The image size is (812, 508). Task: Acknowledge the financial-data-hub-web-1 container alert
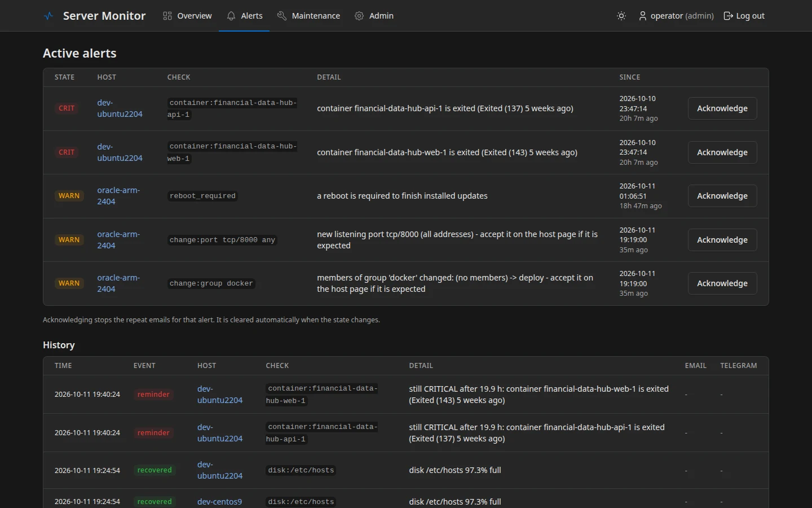(722, 152)
